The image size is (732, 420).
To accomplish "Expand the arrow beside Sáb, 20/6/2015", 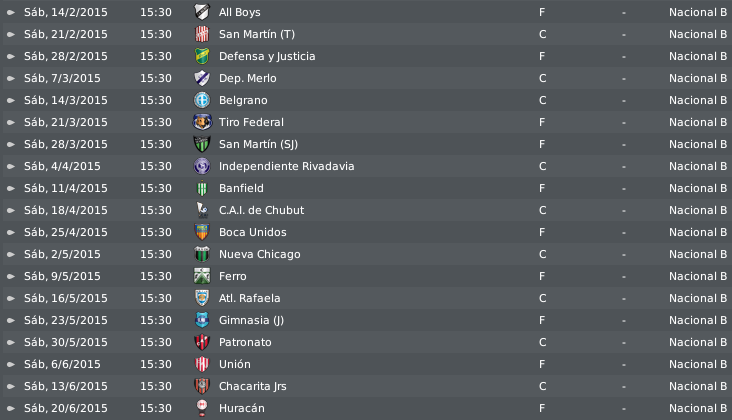I will pyautogui.click(x=10, y=408).
